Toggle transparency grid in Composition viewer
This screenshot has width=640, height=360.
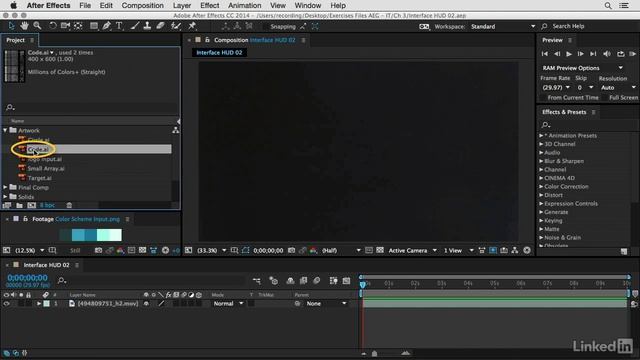coord(380,250)
